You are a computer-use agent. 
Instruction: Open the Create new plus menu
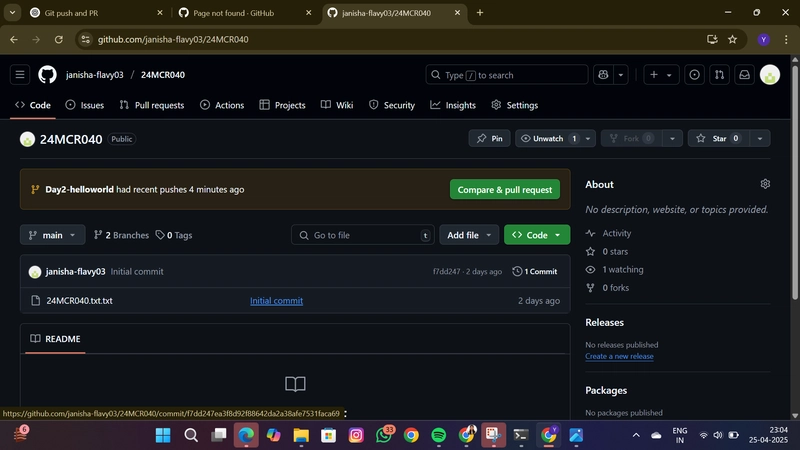click(661, 75)
